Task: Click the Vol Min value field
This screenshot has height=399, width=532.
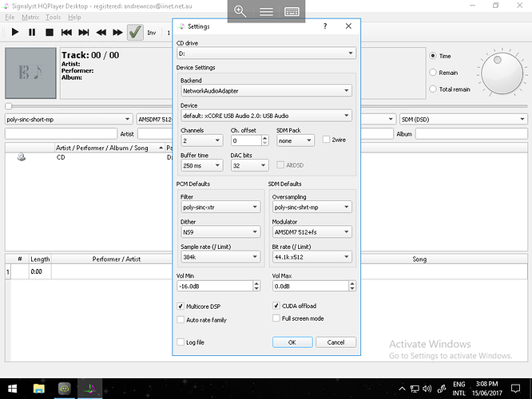Action: [215, 286]
